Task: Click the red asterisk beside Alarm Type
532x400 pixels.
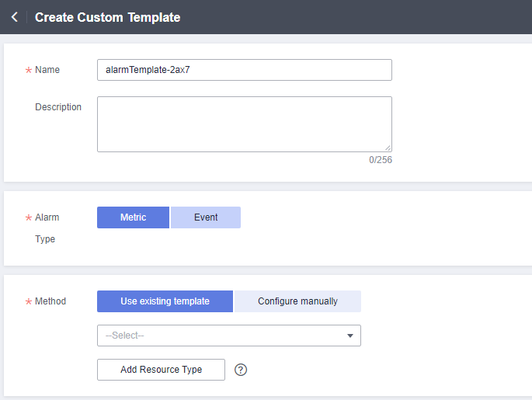Action: tap(29, 217)
